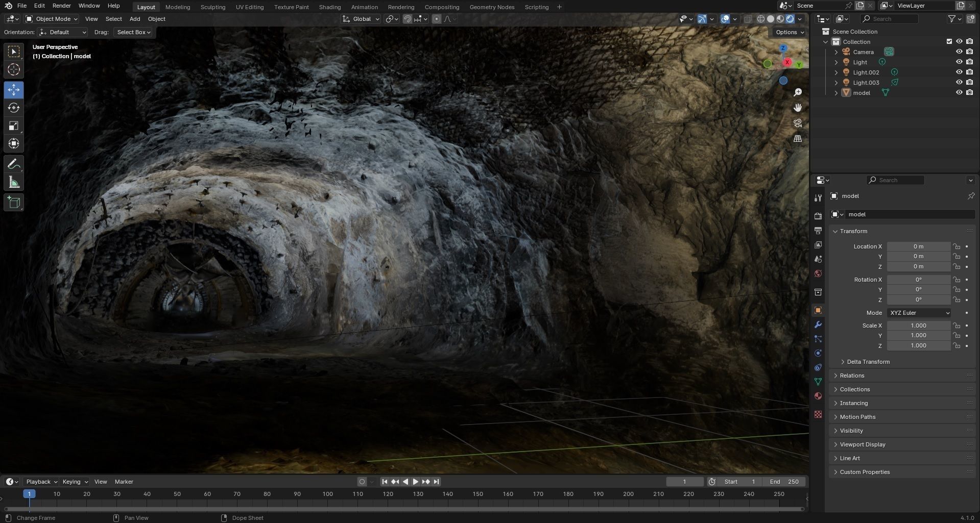Open the Drag Select Box dropdown
980x523 pixels.
click(x=133, y=32)
